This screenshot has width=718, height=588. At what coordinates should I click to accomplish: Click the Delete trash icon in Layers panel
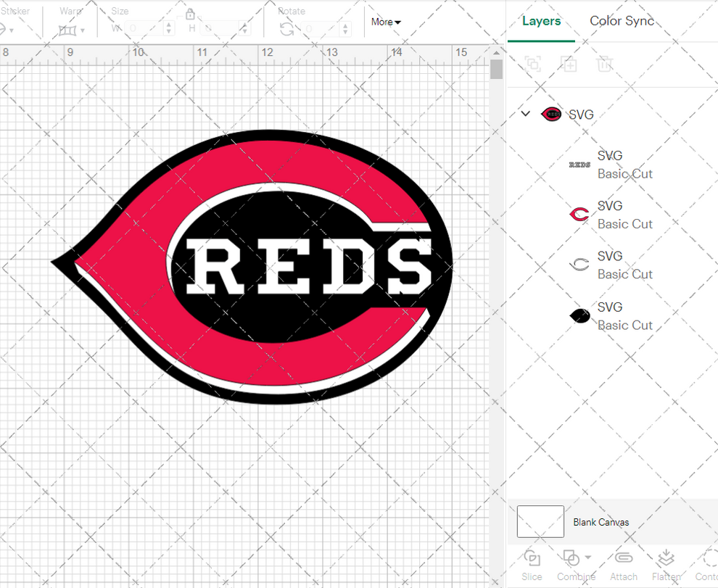[605, 64]
